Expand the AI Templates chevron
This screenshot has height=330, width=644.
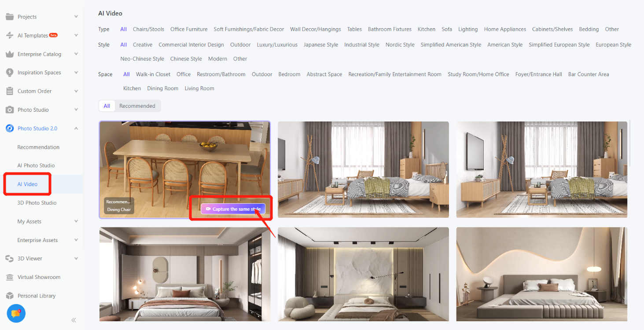click(x=76, y=36)
